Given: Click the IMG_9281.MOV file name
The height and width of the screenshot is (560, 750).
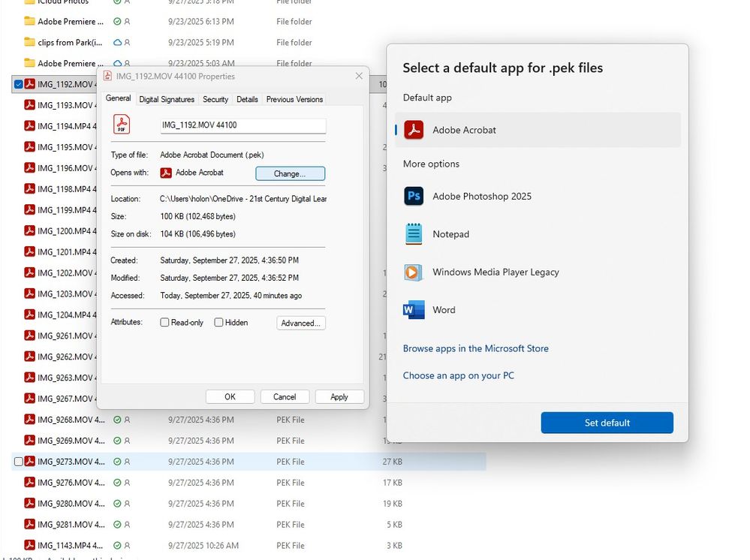Looking at the screenshot, I should (71, 525).
